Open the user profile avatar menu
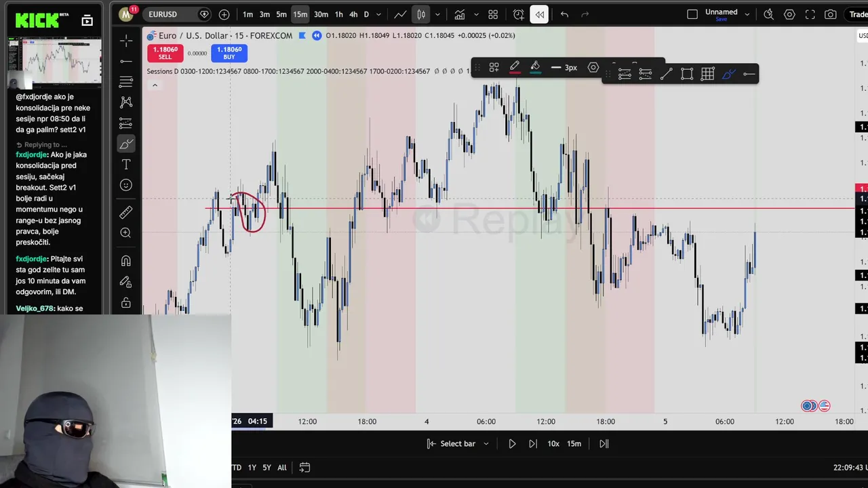This screenshot has height=488, width=868. tap(125, 14)
